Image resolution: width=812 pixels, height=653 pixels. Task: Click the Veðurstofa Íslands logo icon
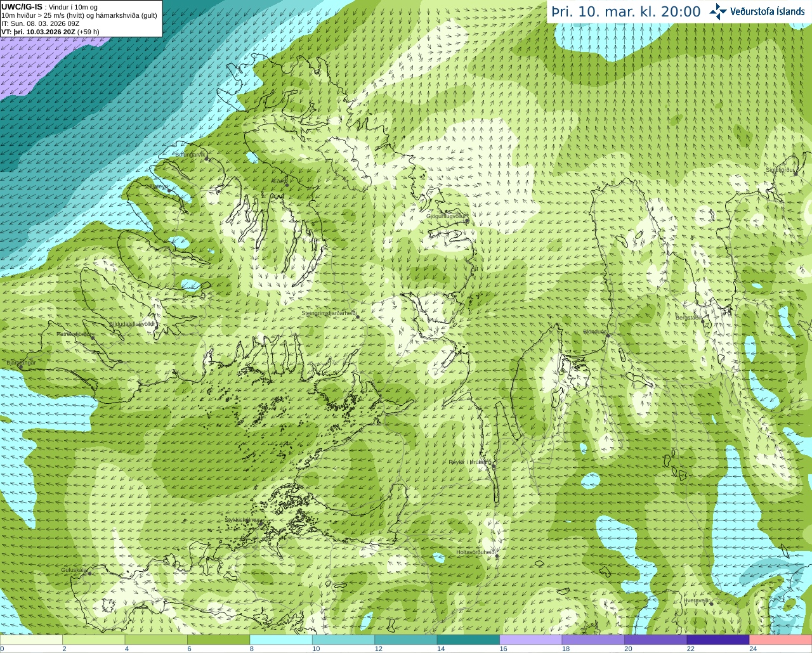718,11
